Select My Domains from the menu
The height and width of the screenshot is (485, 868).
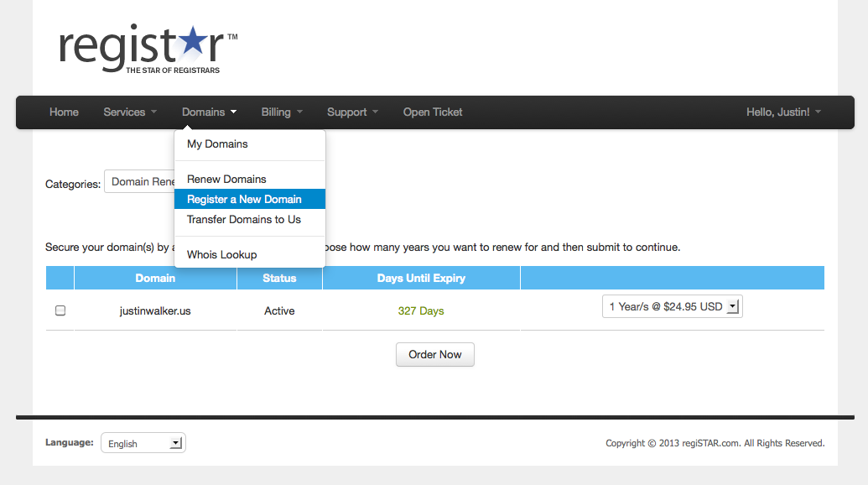[x=217, y=144]
